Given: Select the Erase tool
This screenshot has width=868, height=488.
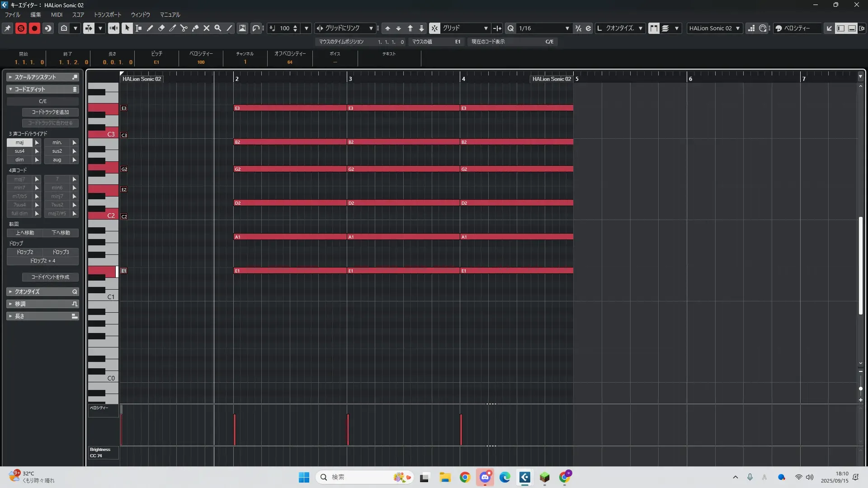Looking at the screenshot, I should click(161, 28).
